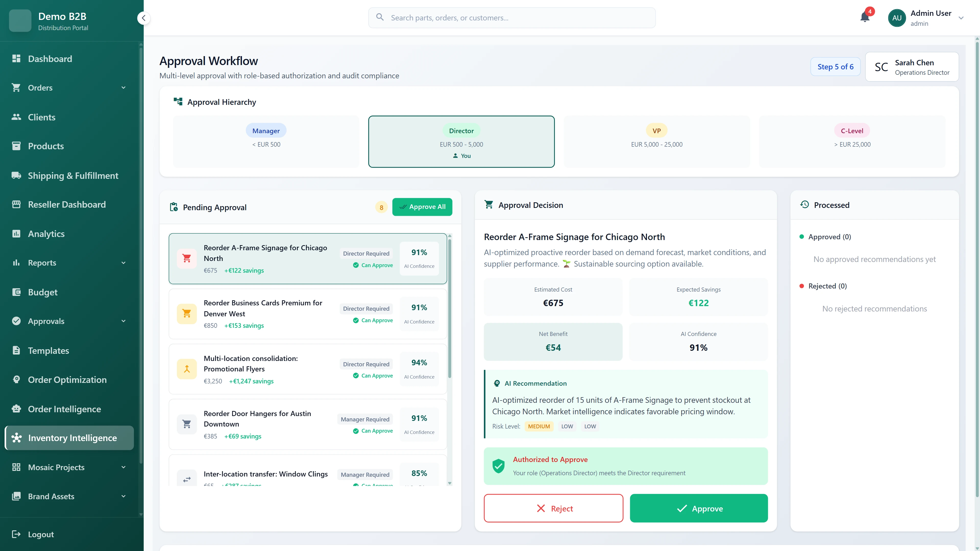Expand the Brand Assets section
Image resolution: width=980 pixels, height=551 pixels.
[123, 496]
